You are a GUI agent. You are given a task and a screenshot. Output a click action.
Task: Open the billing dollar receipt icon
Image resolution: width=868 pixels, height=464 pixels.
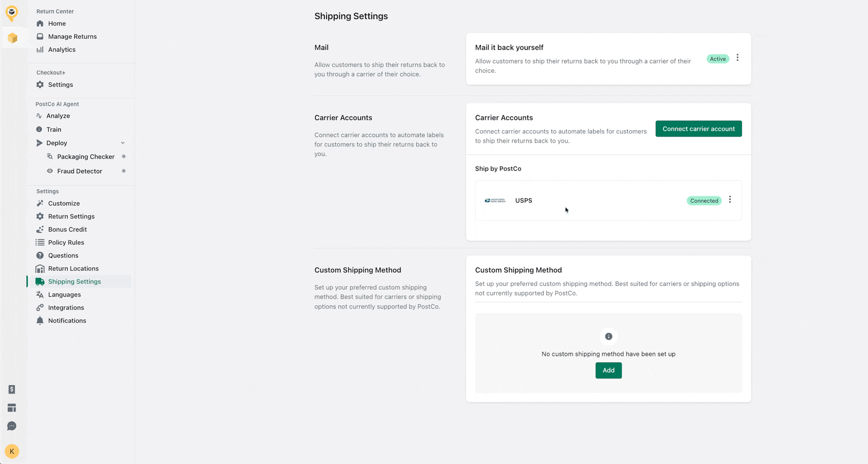click(x=12, y=389)
